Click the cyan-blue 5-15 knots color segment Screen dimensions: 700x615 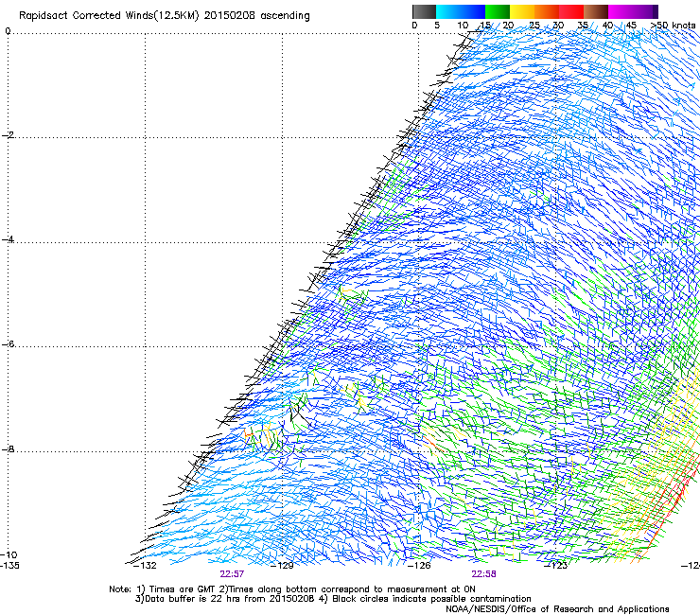461,11
